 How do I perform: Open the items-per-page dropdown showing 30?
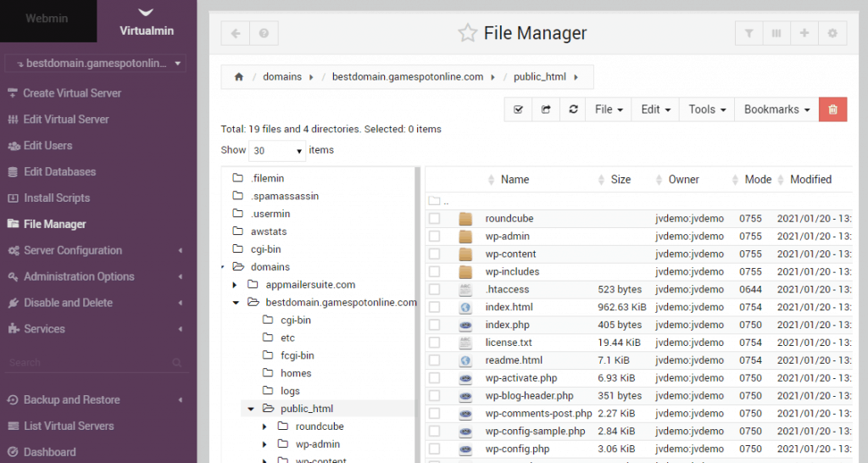tap(277, 151)
